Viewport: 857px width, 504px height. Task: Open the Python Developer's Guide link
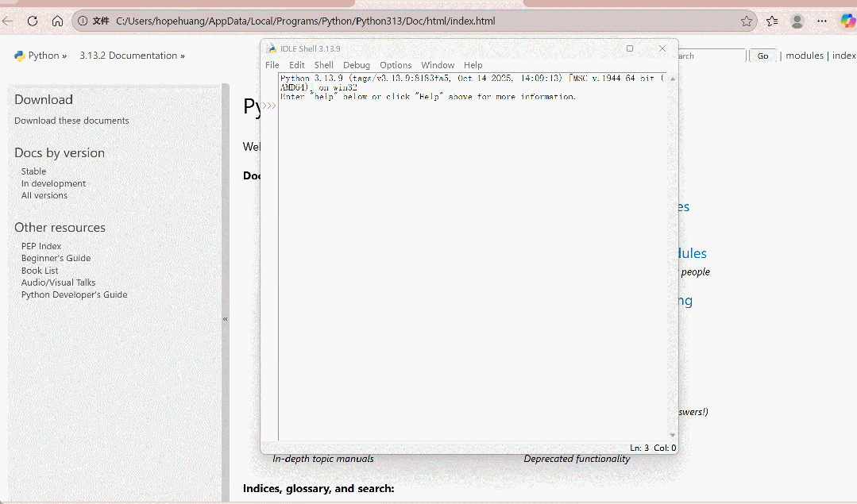[x=75, y=295]
